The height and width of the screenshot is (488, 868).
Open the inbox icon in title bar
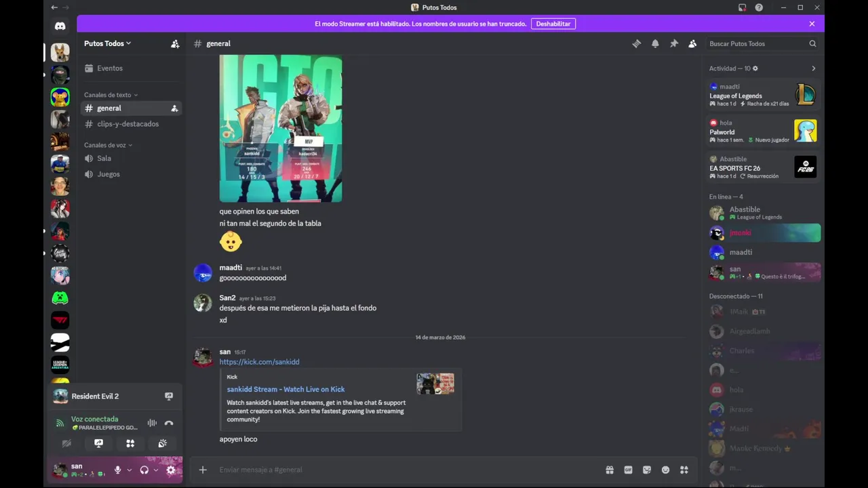coord(742,7)
